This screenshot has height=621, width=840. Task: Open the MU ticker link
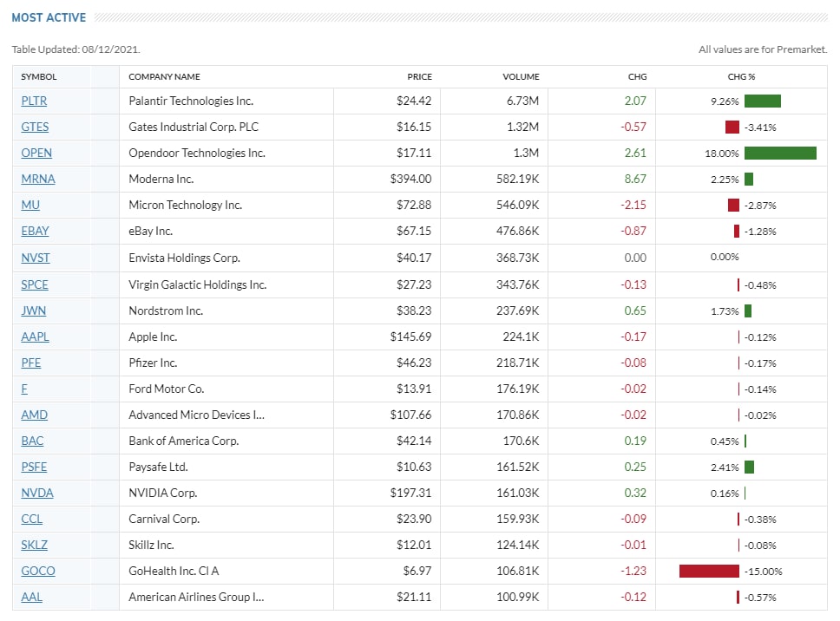coord(30,205)
